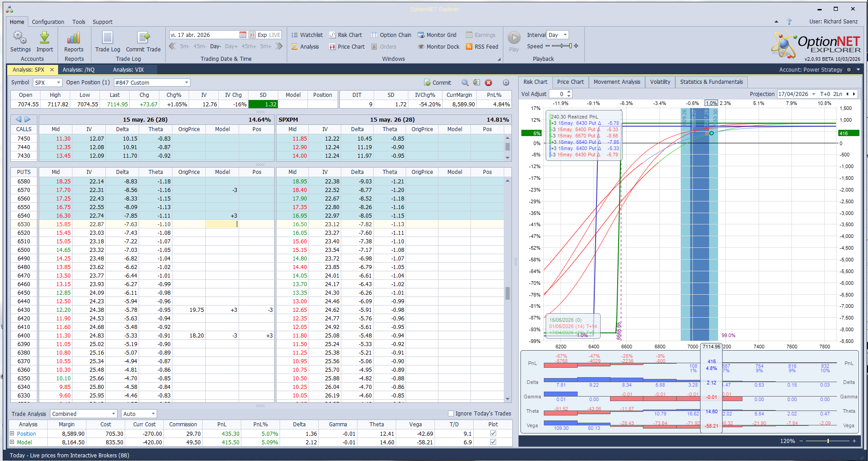
Task: Adjust the playback Speed slider
Action: point(562,46)
